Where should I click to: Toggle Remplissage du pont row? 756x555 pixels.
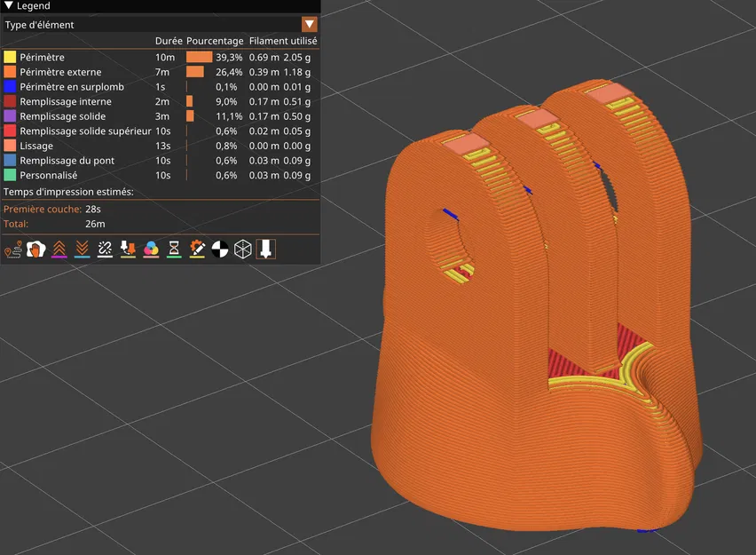click(x=160, y=160)
